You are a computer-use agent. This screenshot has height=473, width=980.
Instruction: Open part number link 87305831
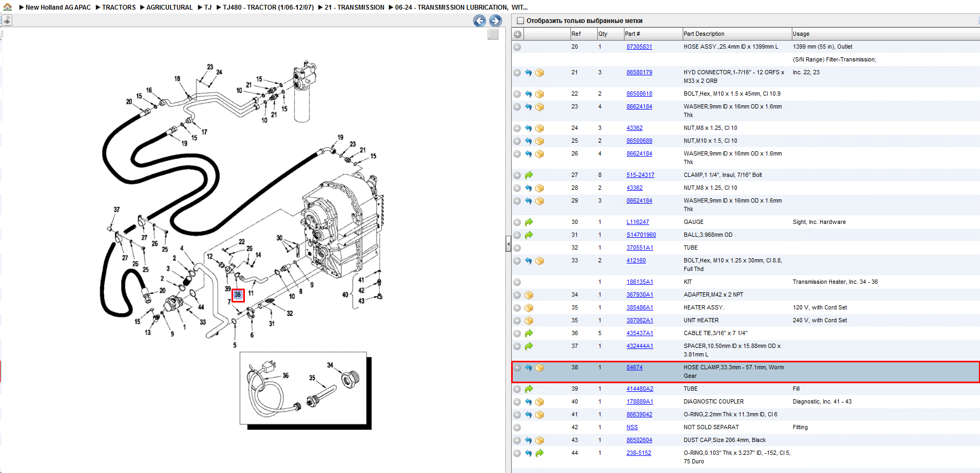[639, 47]
